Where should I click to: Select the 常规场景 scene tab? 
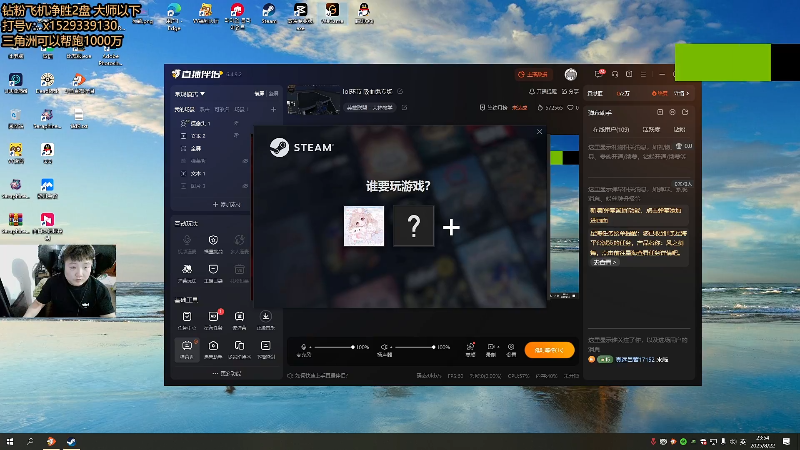pos(184,109)
